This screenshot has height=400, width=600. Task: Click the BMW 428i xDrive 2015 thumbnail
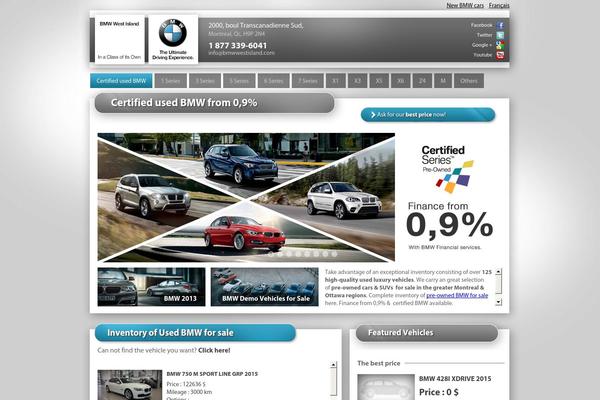386,387
